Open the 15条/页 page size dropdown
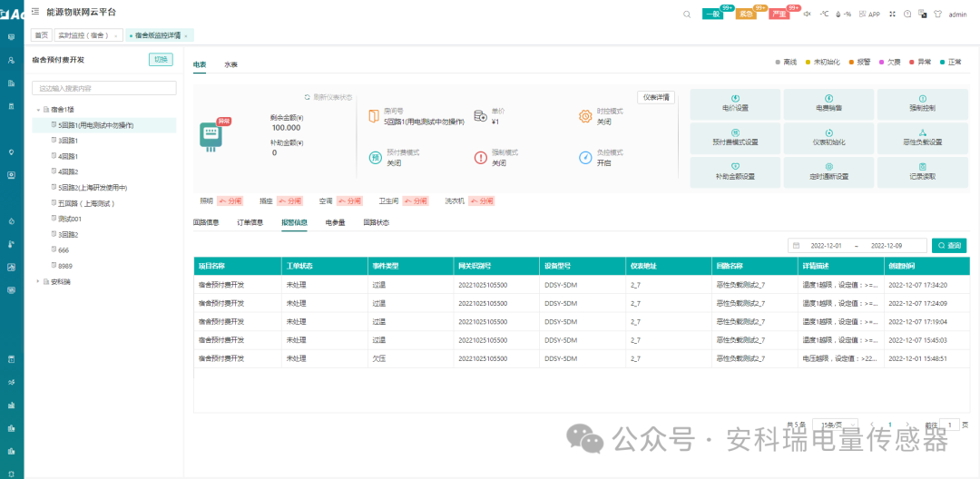This screenshot has width=980, height=479. (835, 425)
